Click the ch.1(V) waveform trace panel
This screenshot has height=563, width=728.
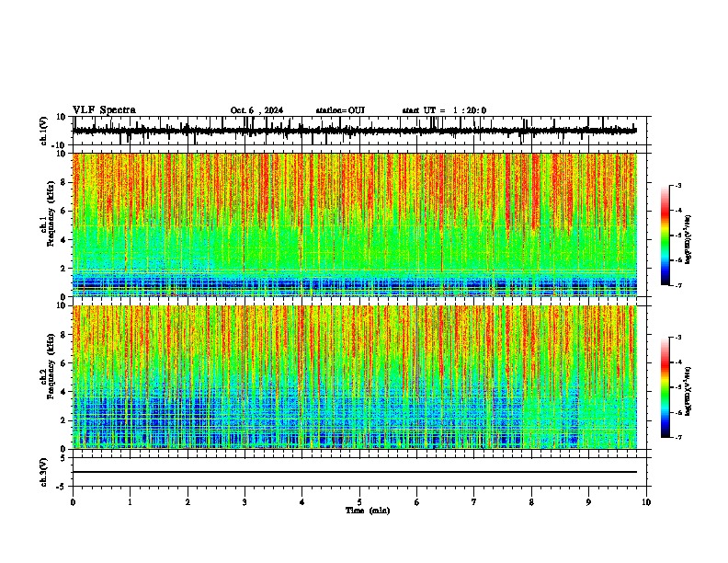click(359, 131)
